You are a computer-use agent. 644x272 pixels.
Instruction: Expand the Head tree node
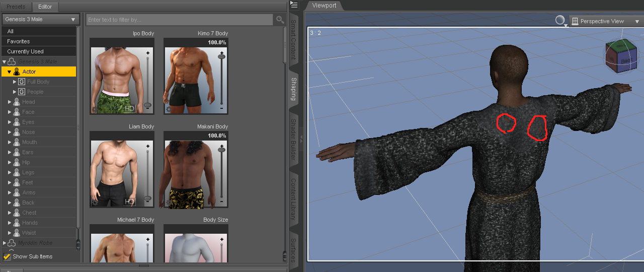pos(10,102)
